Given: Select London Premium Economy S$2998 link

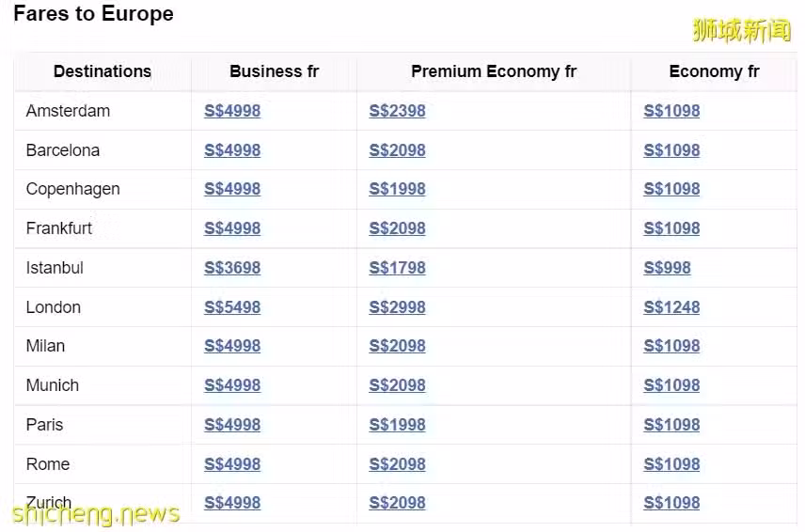Looking at the screenshot, I should (397, 307).
